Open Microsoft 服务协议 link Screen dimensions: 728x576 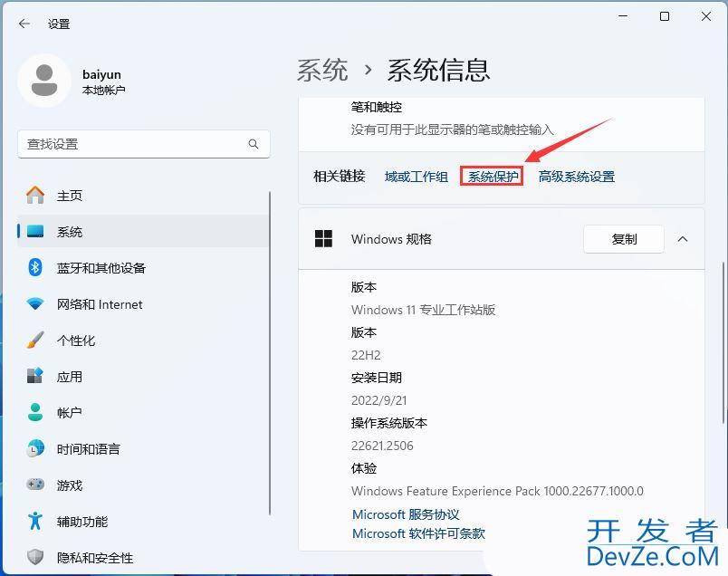[406, 514]
